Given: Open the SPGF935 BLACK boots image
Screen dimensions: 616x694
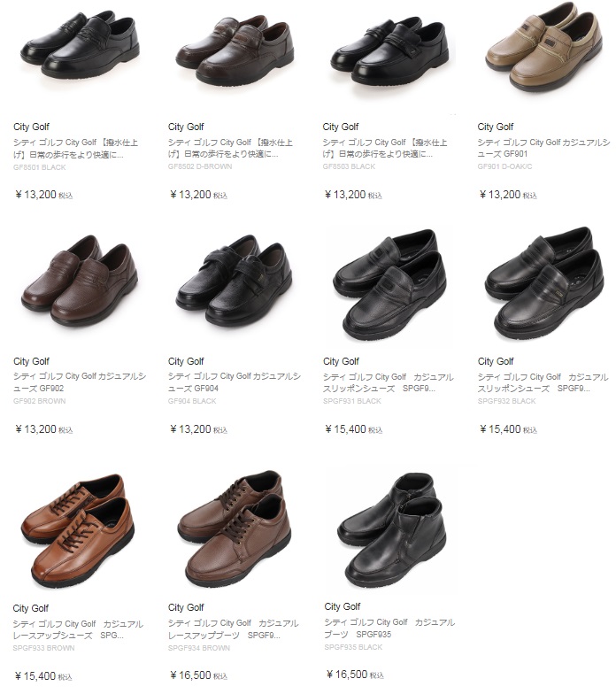Looking at the screenshot, I should click(x=391, y=529).
